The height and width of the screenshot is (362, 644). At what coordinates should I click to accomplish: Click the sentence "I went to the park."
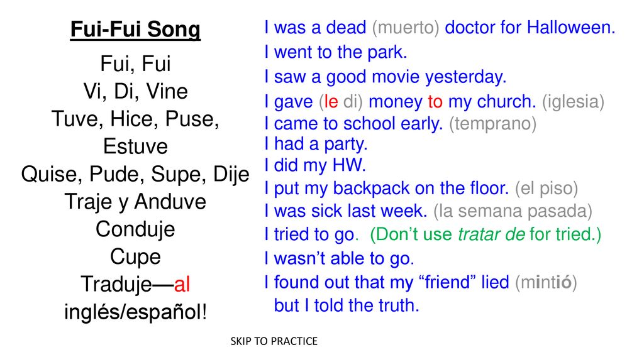pos(336,52)
